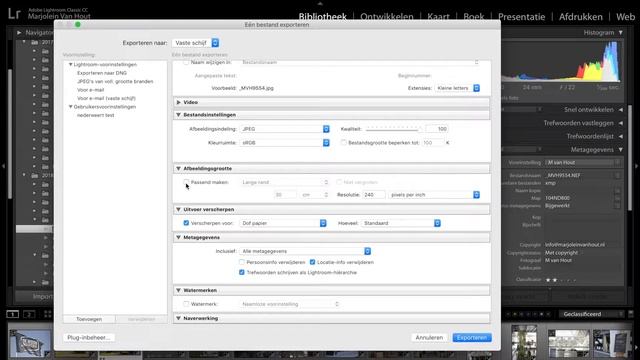This screenshot has width=640, height=360.
Task: Collapse the Watermerken section
Action: click(x=178, y=291)
